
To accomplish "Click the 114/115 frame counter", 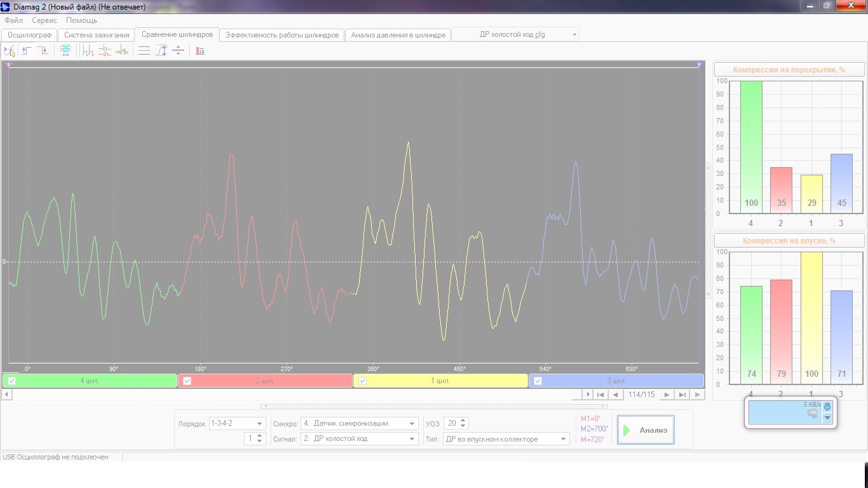I will tap(641, 395).
